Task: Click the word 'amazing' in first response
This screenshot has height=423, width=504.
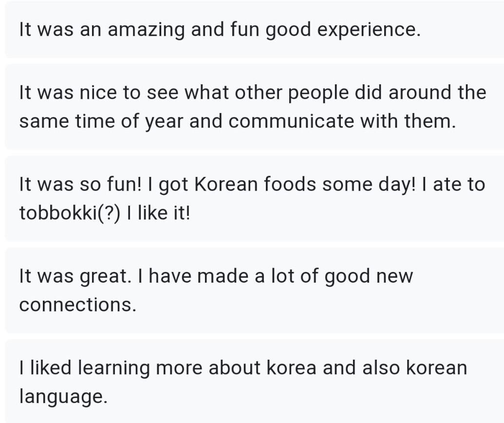Action: (x=146, y=30)
